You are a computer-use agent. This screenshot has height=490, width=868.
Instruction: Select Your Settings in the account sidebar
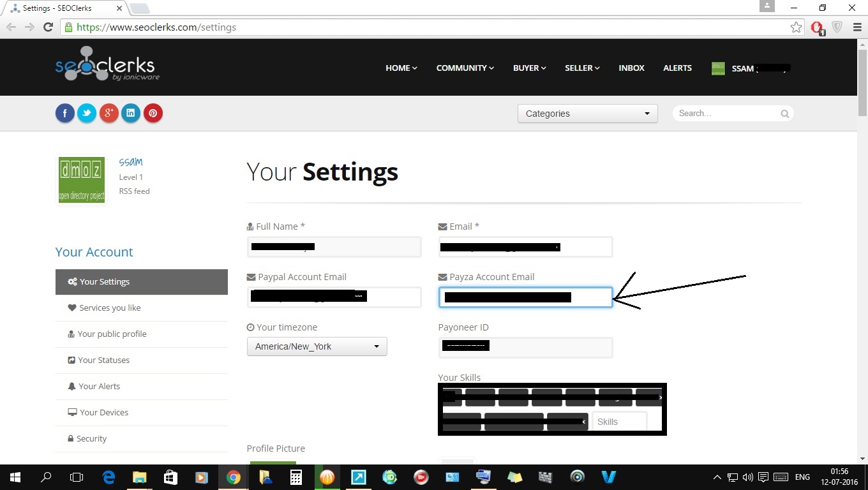[x=142, y=282]
